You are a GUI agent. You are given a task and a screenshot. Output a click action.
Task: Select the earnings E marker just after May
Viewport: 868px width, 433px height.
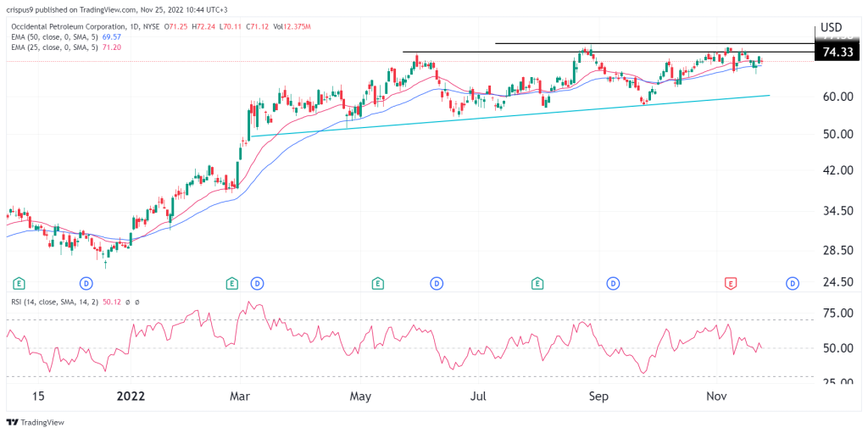pyautogui.click(x=377, y=284)
